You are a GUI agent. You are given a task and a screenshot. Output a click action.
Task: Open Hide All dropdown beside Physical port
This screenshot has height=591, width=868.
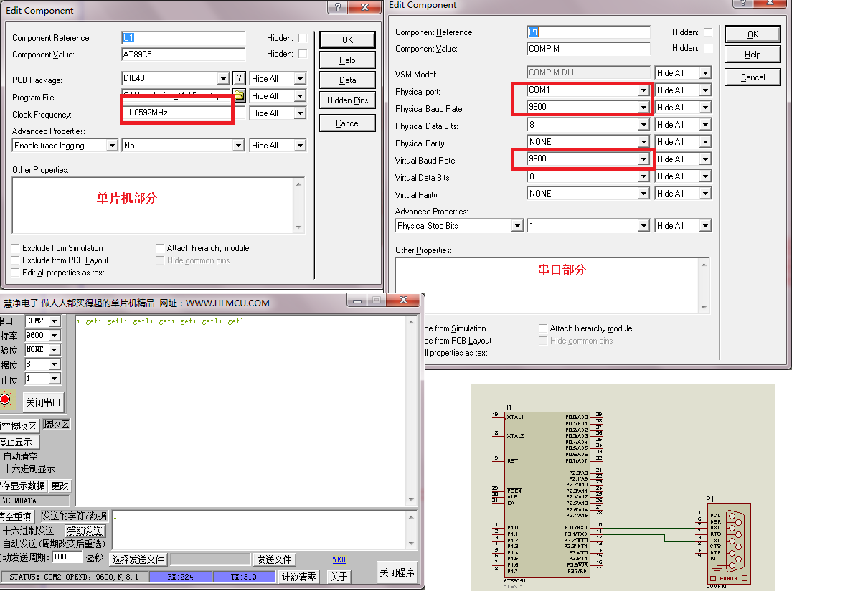tap(705, 90)
